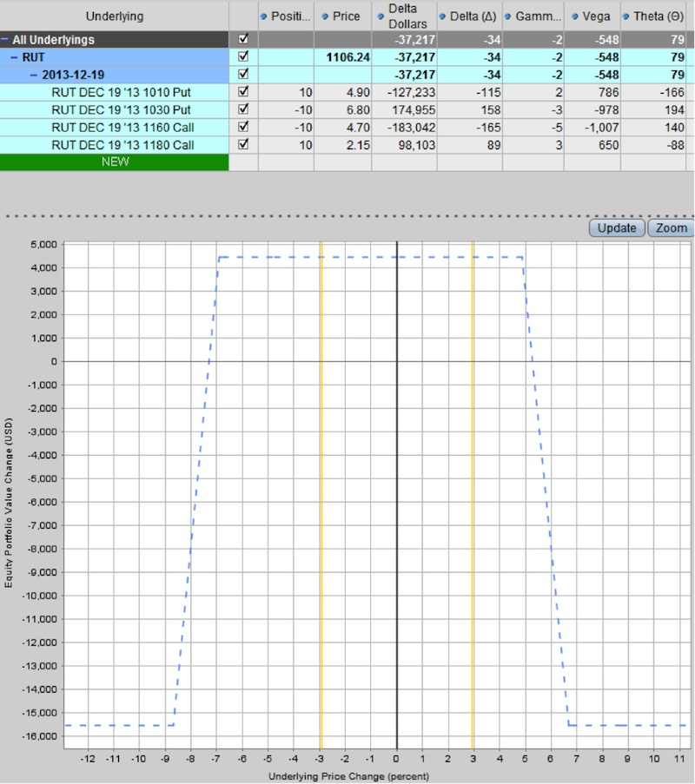Collapse the RUT underlying row
This screenshot has height=784, width=695.
(x=15, y=57)
